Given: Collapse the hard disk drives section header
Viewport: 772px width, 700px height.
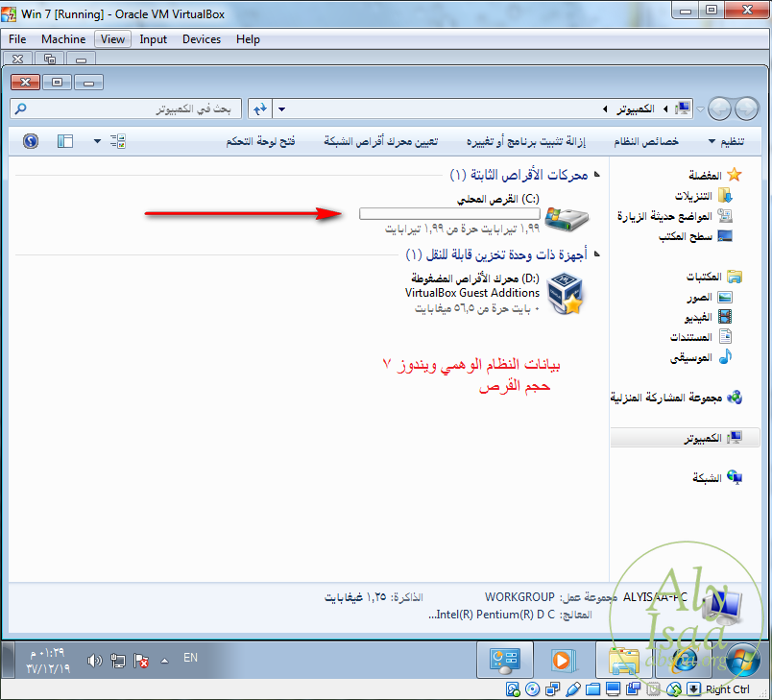Looking at the screenshot, I should click(597, 175).
